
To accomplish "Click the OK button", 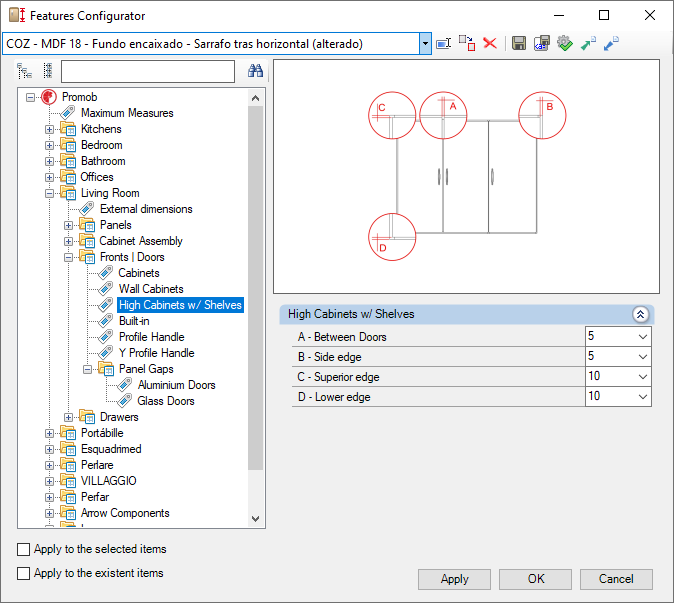I will [536, 579].
